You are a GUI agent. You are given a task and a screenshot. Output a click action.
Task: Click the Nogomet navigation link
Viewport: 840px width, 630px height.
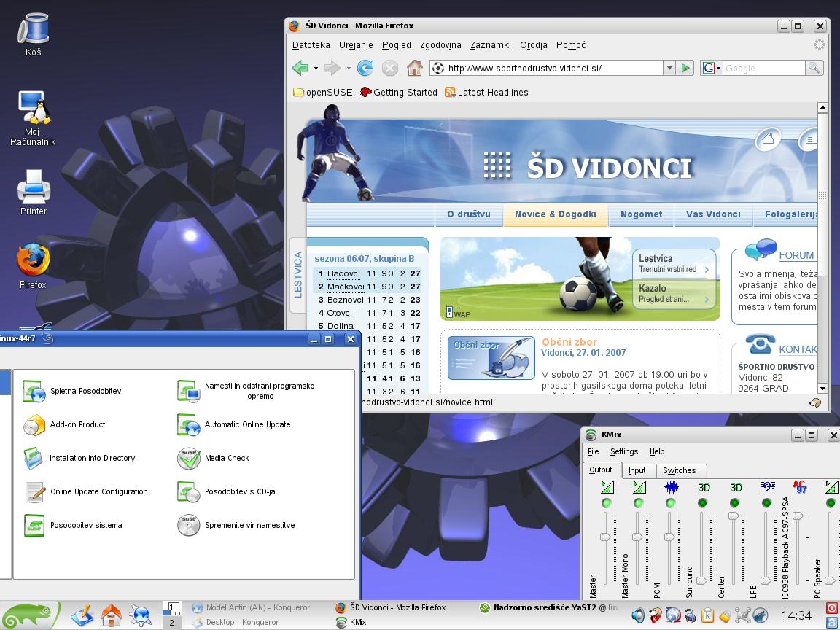(x=641, y=214)
